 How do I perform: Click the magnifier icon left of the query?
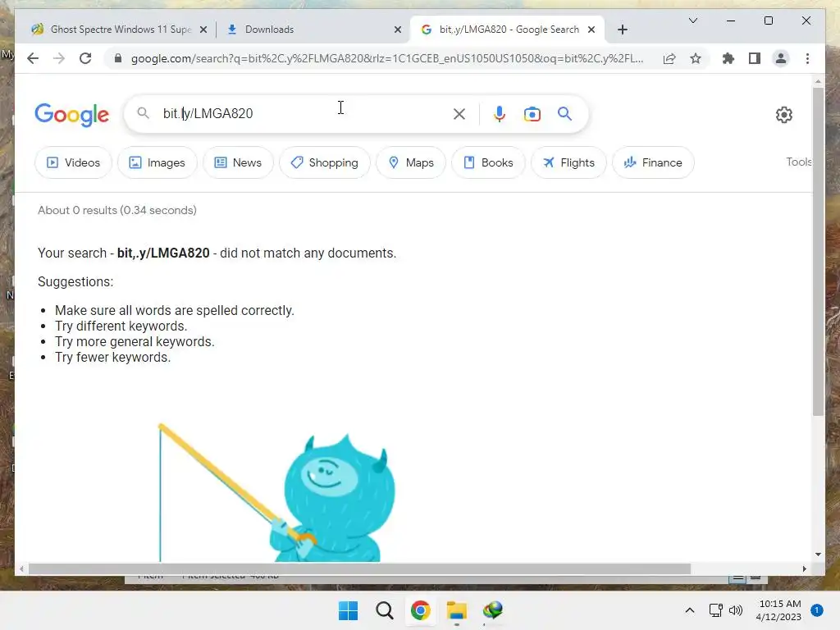tap(143, 113)
